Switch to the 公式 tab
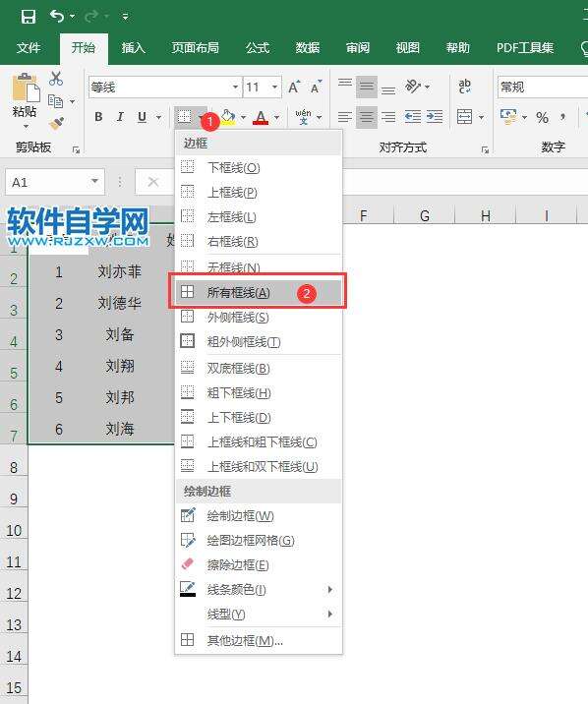 (258, 48)
